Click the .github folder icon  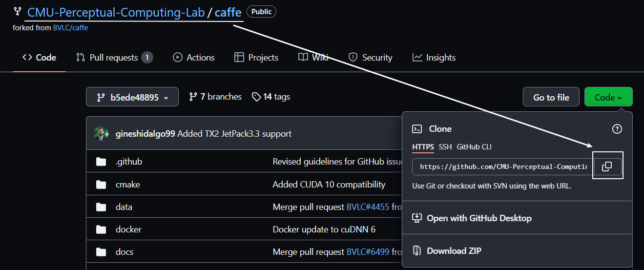point(101,162)
